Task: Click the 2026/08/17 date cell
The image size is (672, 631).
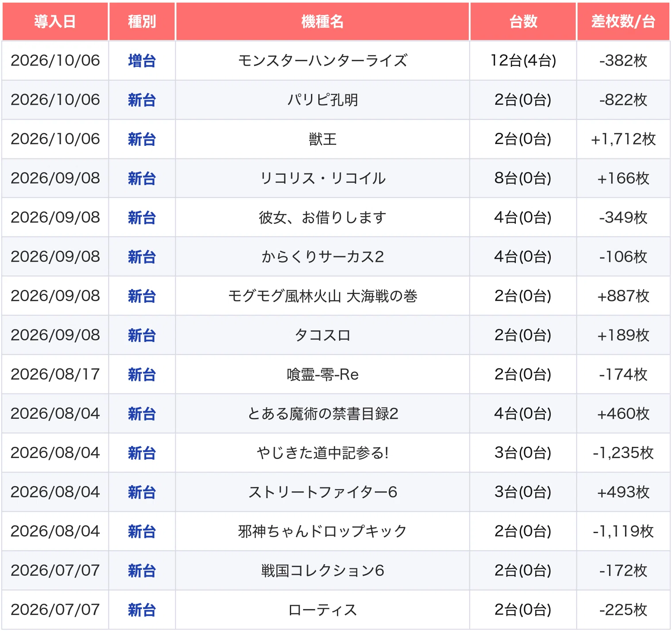Action: (55, 375)
